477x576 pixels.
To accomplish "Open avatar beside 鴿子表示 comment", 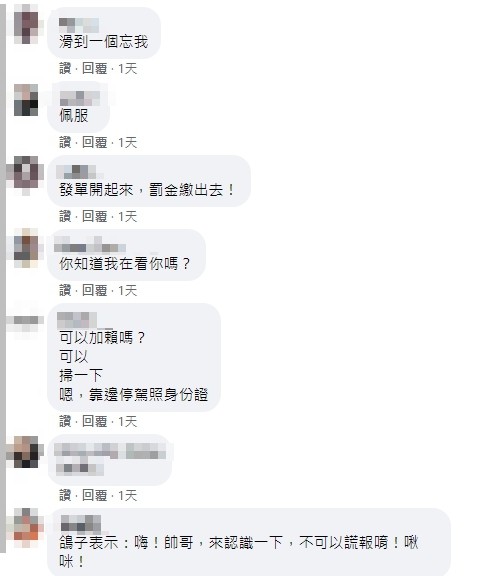I will 26,528.
